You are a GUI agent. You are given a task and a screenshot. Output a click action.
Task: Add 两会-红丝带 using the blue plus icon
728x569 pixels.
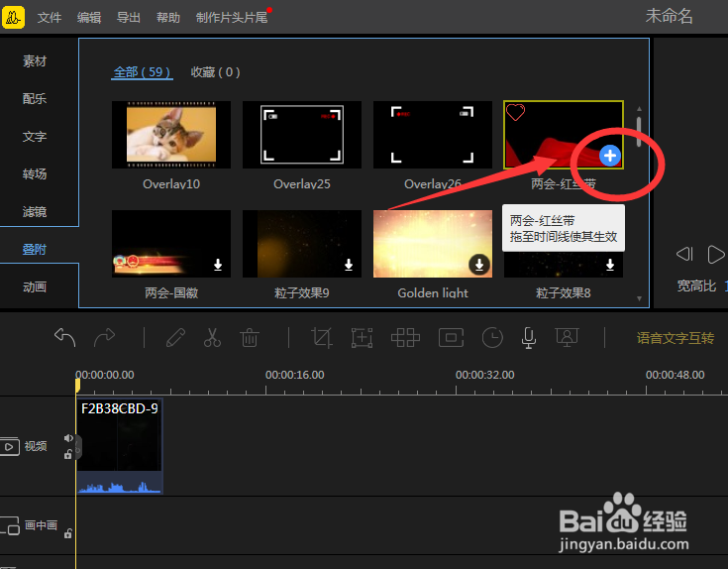tap(609, 156)
